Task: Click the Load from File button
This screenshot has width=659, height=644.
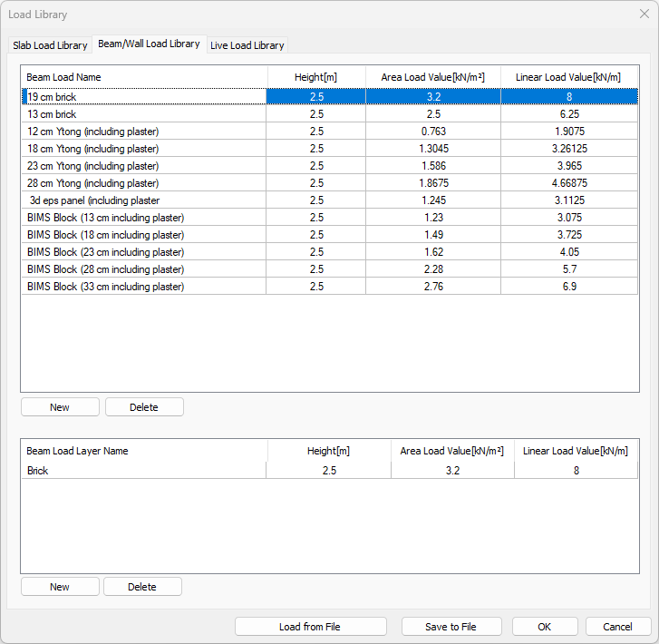Action: tap(310, 627)
